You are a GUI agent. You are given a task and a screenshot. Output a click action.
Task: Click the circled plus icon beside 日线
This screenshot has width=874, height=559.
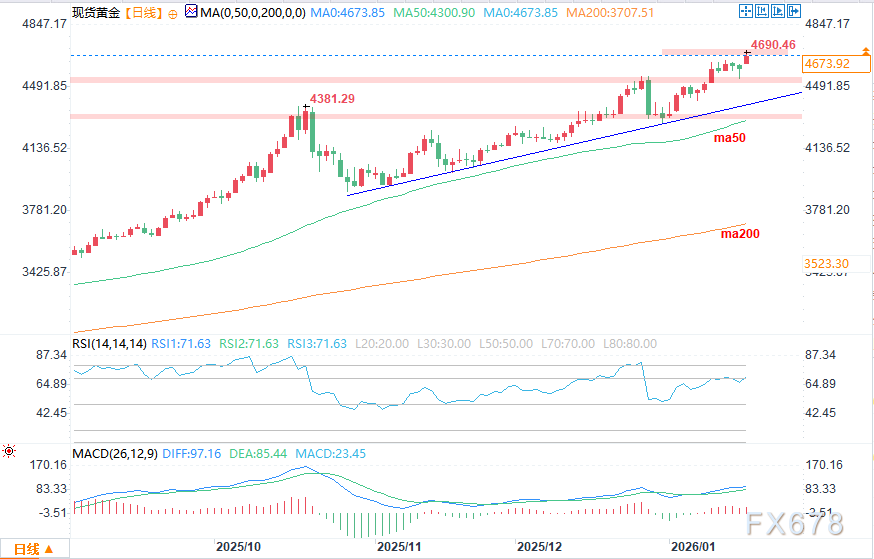coord(172,13)
